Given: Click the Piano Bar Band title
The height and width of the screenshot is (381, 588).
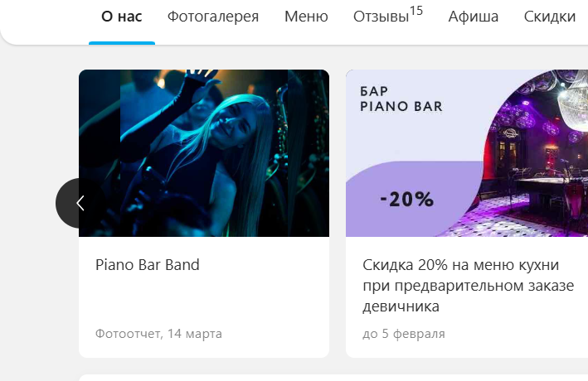Looking at the screenshot, I should 148,265.
